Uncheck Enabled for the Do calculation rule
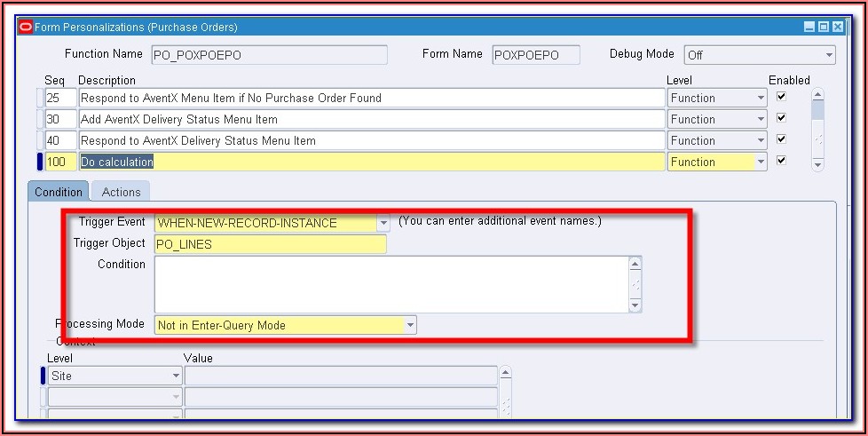 (782, 161)
